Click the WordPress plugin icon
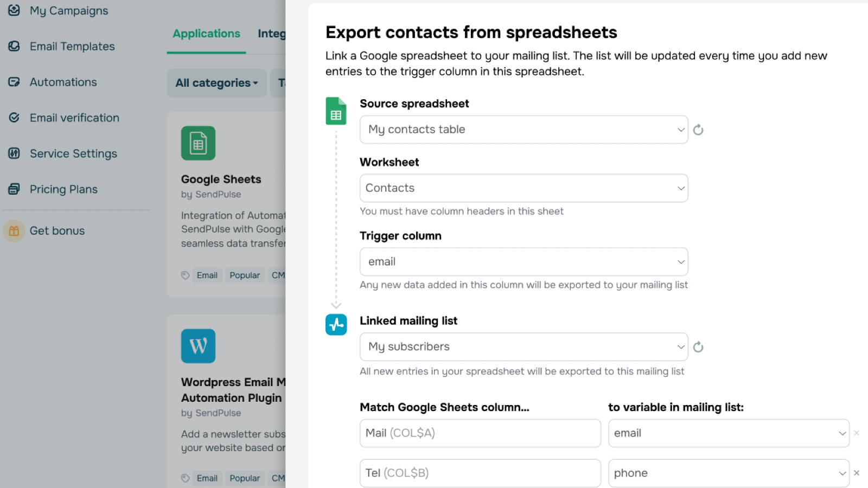868x488 pixels. tap(198, 346)
